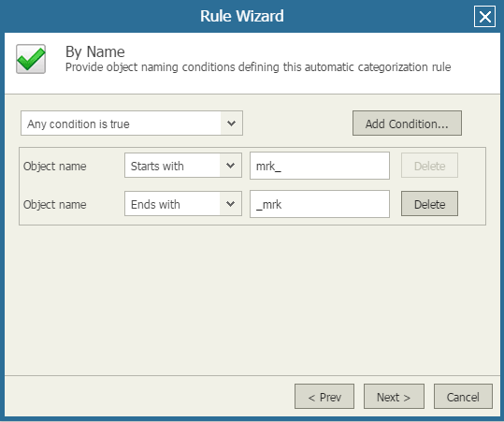Image resolution: width=504 pixels, height=422 pixels.
Task: Open the 'Starts with' operator dropdown
Action: [x=183, y=166]
